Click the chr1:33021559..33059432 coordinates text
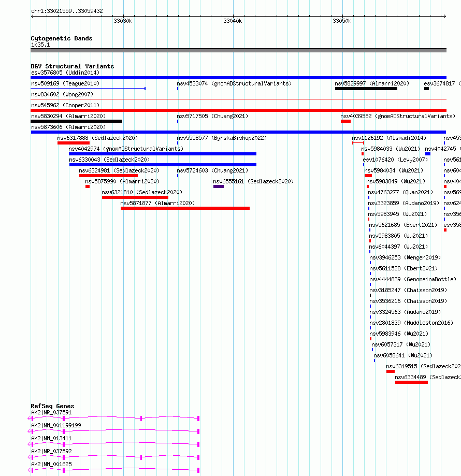461x476 pixels. [67, 11]
